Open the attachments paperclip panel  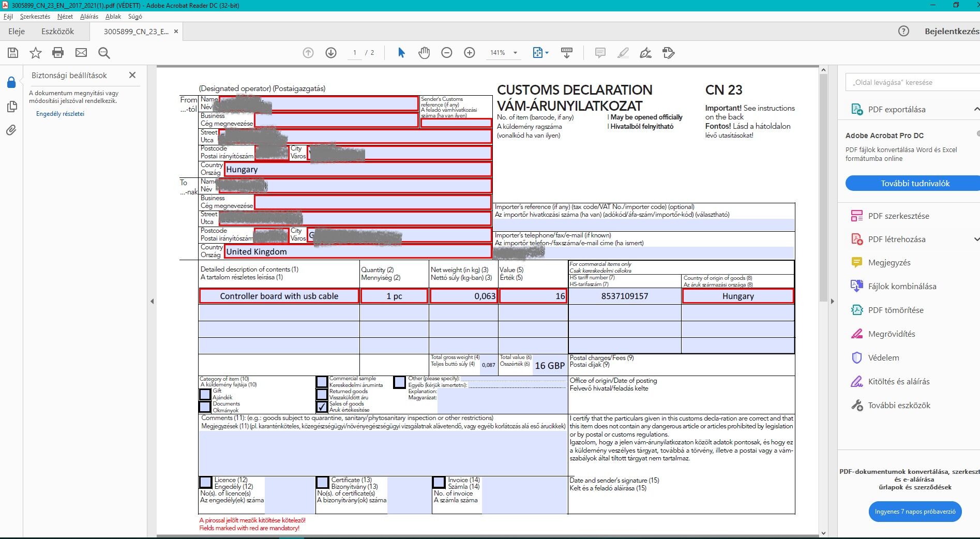[x=11, y=130]
